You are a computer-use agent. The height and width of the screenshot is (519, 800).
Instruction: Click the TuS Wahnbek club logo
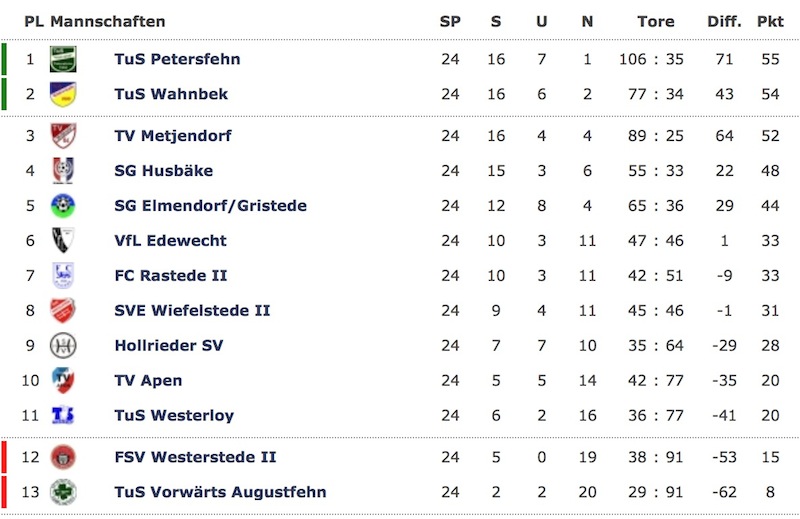(63, 94)
